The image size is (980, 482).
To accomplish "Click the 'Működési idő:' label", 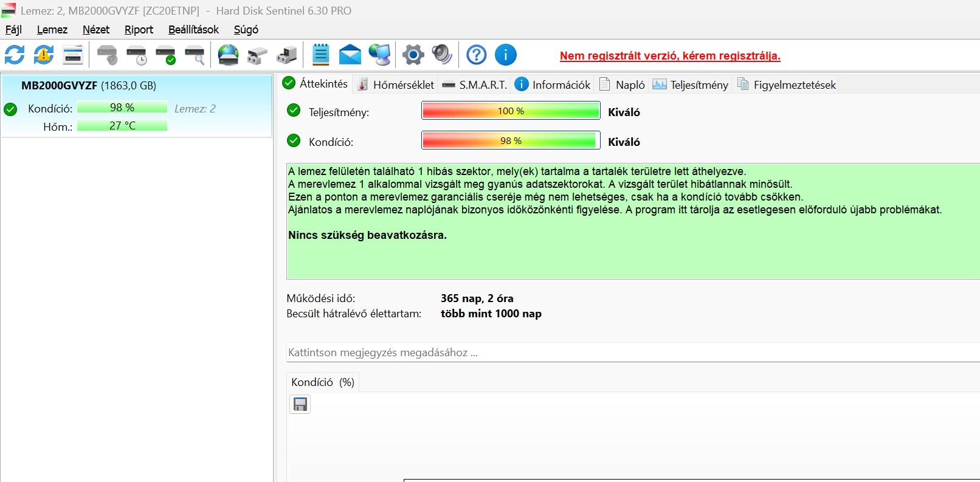I will [321, 298].
